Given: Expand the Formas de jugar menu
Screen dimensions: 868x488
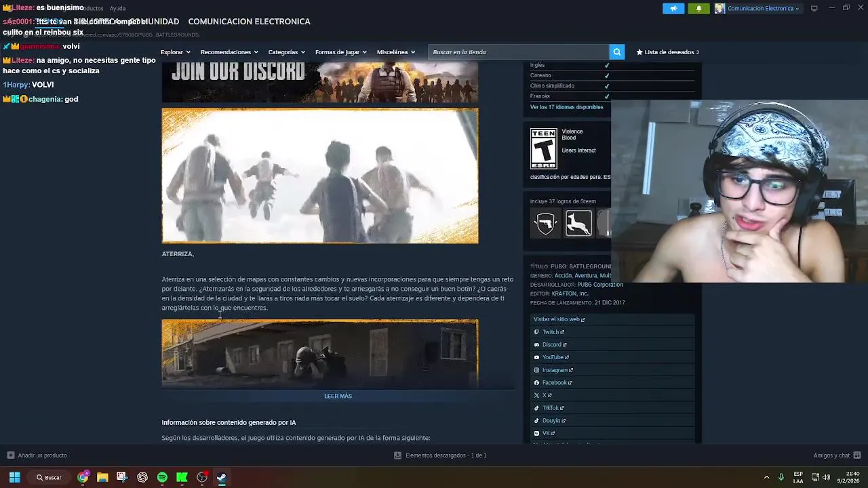Looking at the screenshot, I should [x=340, y=52].
